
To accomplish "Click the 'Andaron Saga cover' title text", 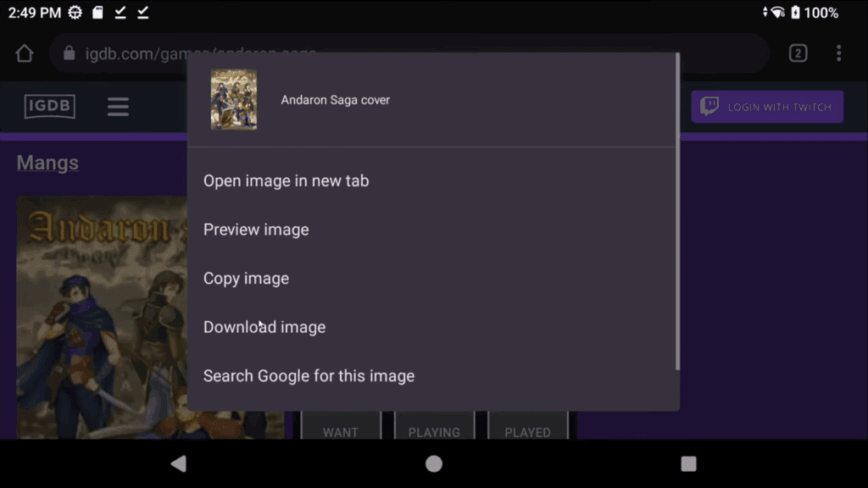I will click(336, 100).
